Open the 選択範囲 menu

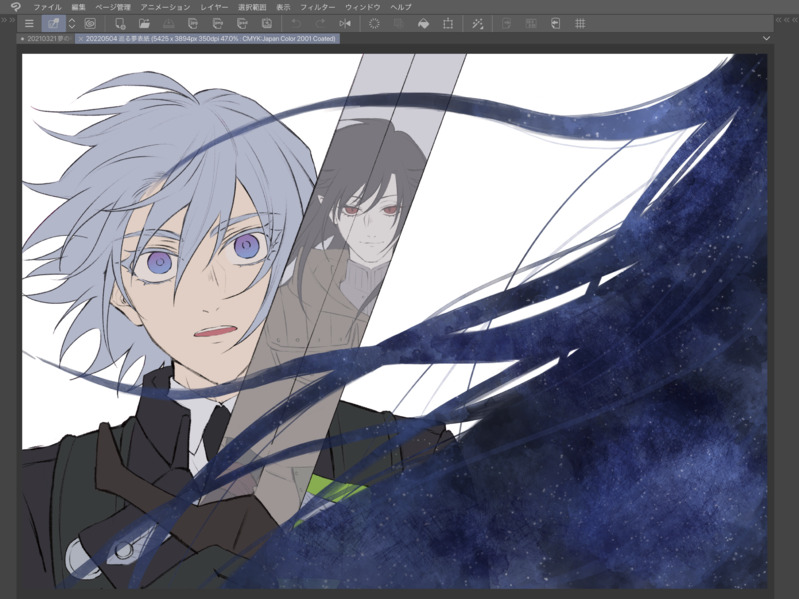pyautogui.click(x=252, y=7)
